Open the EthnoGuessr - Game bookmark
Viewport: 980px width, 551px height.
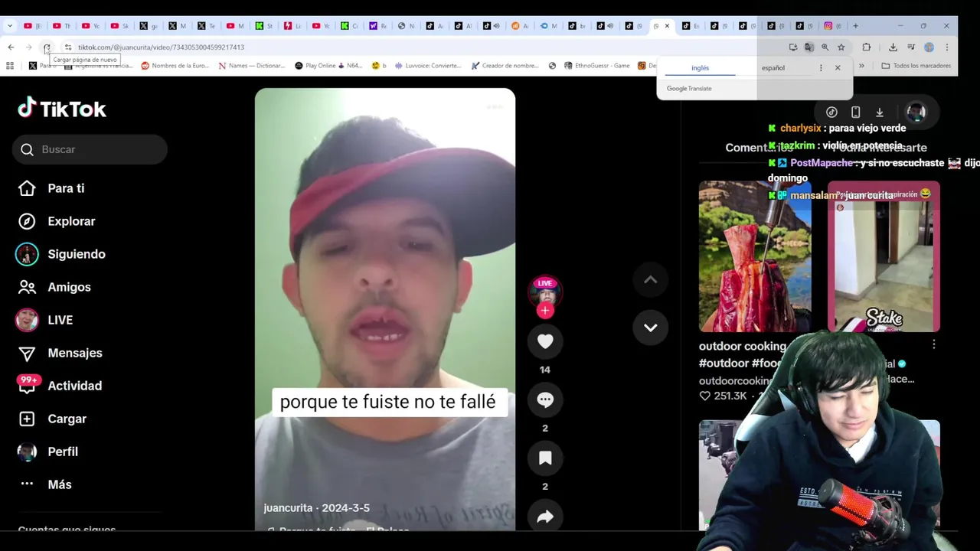click(x=596, y=66)
